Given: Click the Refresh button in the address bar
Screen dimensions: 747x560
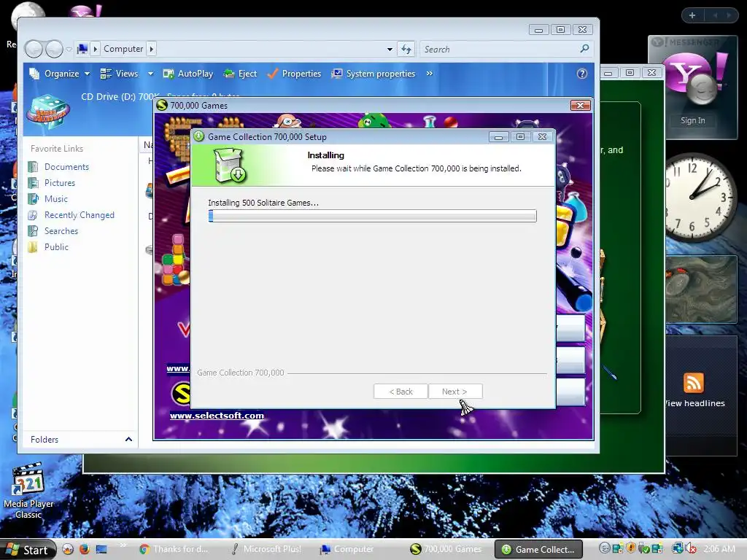Looking at the screenshot, I should tap(406, 49).
